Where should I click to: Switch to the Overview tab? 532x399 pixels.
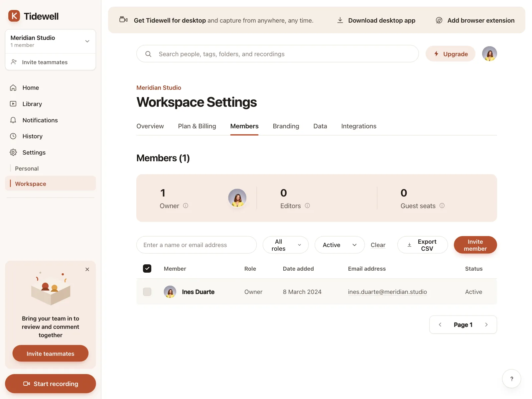coord(150,126)
